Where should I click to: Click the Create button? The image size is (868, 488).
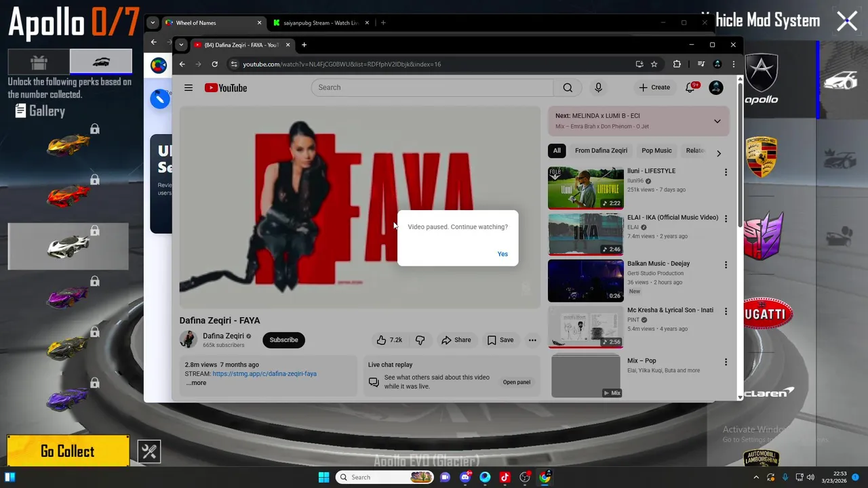(654, 87)
